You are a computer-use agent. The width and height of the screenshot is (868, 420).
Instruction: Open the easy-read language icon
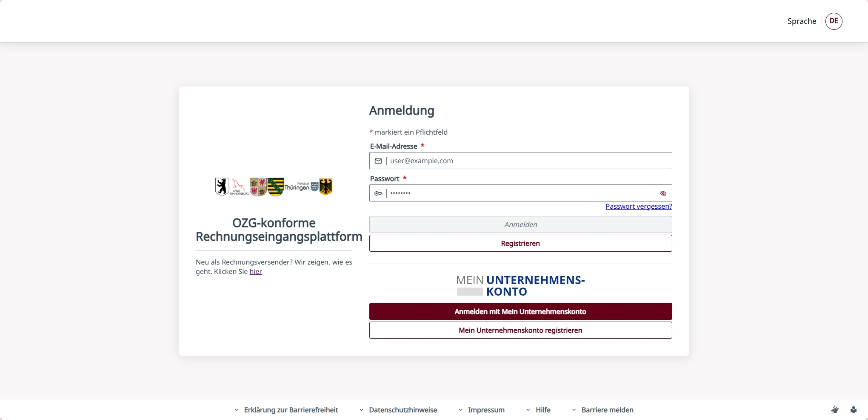click(x=854, y=410)
